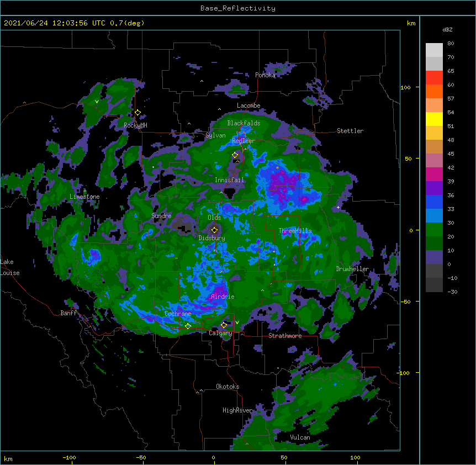Select the bright green 20-30 dBZ legend swatch
This screenshot has width=476, height=465.
(434, 230)
